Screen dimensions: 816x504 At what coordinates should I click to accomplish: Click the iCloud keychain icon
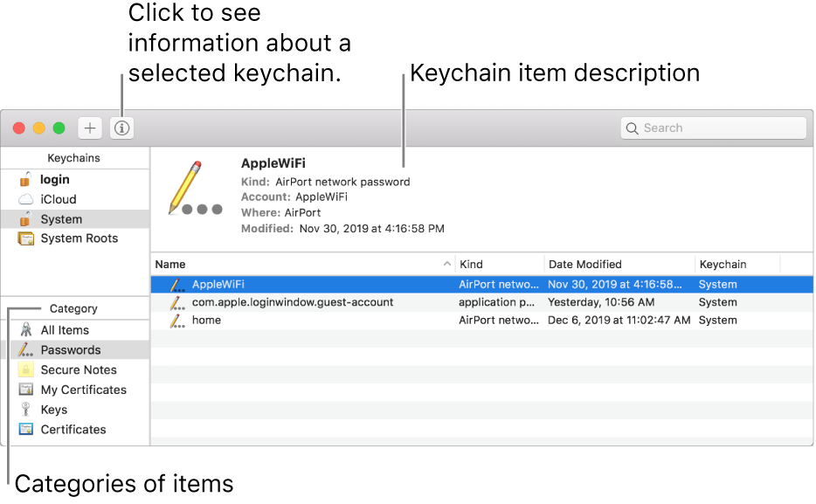coord(24,199)
